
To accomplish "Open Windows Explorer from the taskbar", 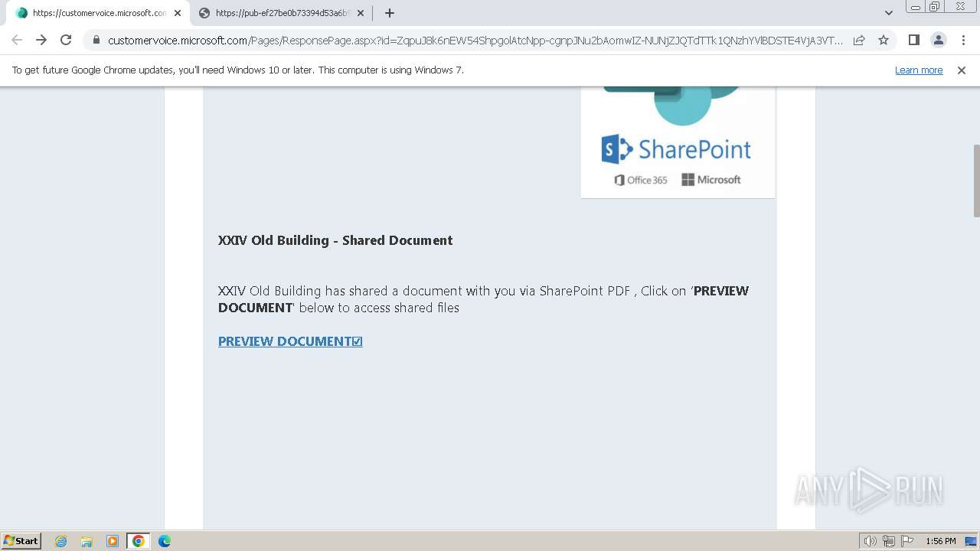I will 87,541.
